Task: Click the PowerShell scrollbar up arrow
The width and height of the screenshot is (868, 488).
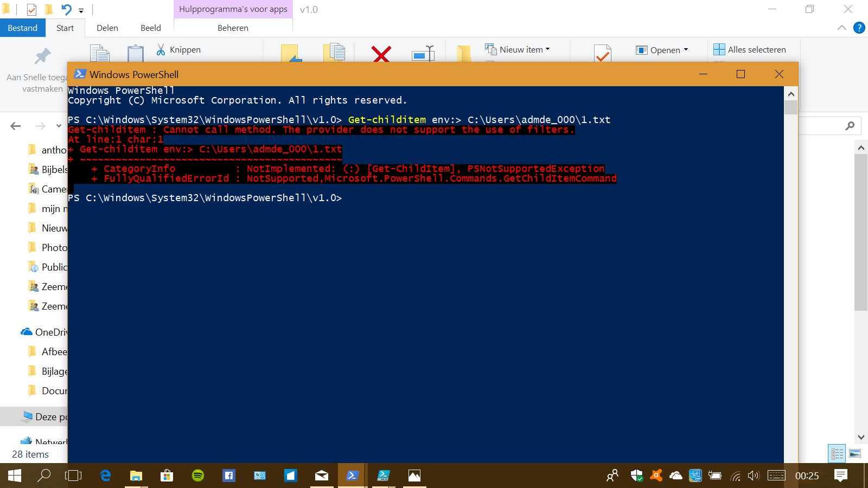Action: tap(791, 94)
